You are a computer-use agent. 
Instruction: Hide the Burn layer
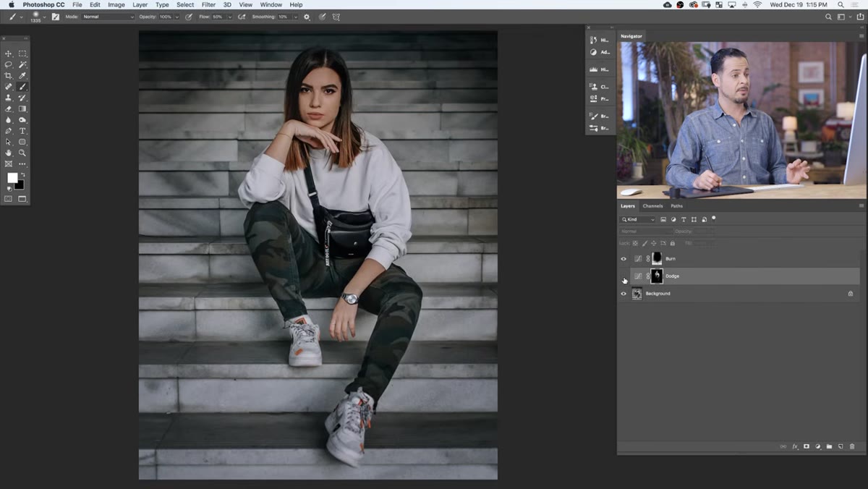(x=624, y=258)
